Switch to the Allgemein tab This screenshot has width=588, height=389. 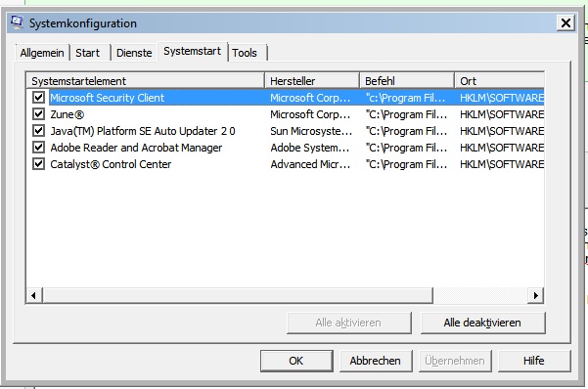tap(42, 53)
